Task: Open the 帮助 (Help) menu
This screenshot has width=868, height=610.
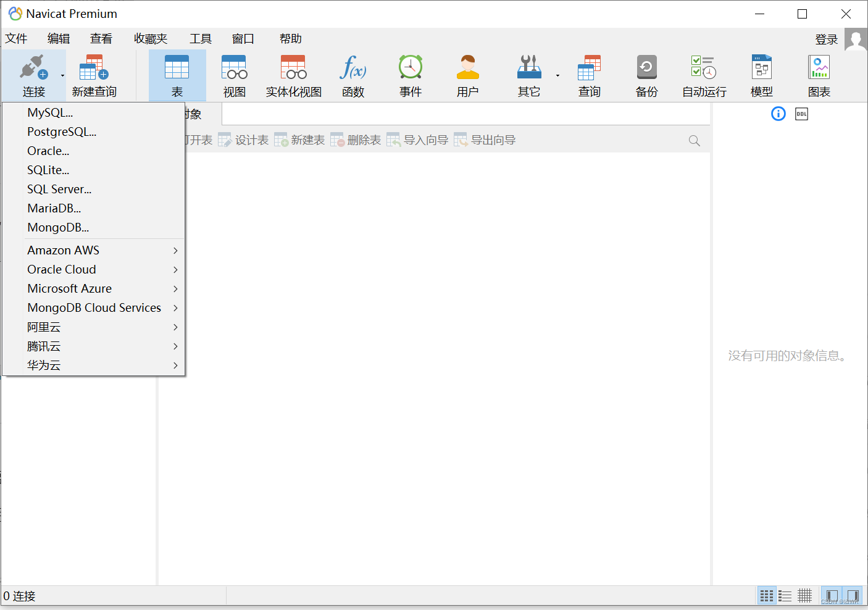Action: tap(291, 39)
